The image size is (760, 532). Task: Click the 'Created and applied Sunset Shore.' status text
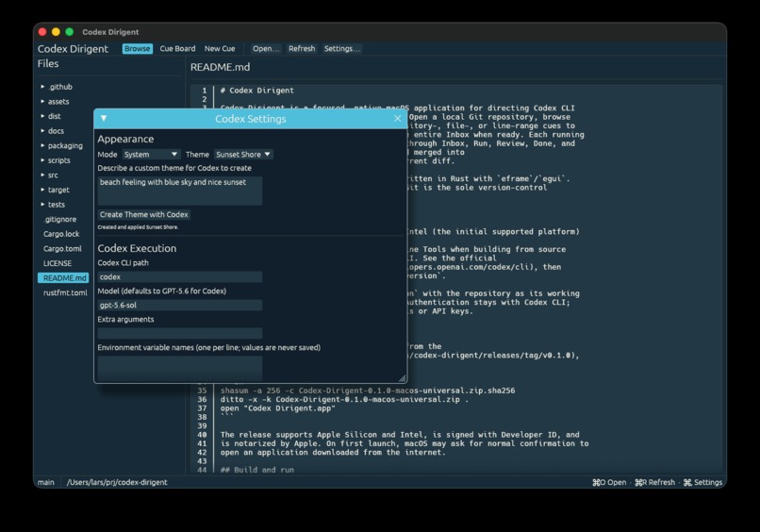138,227
